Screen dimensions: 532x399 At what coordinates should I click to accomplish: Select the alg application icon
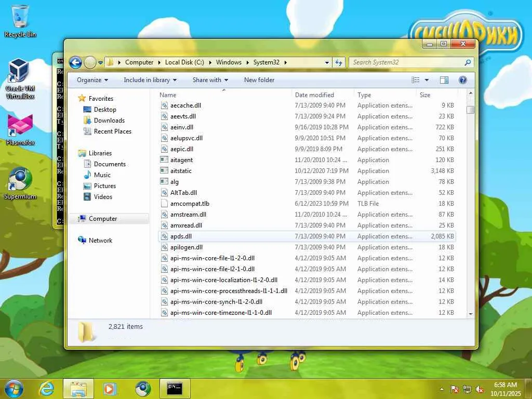point(164,181)
